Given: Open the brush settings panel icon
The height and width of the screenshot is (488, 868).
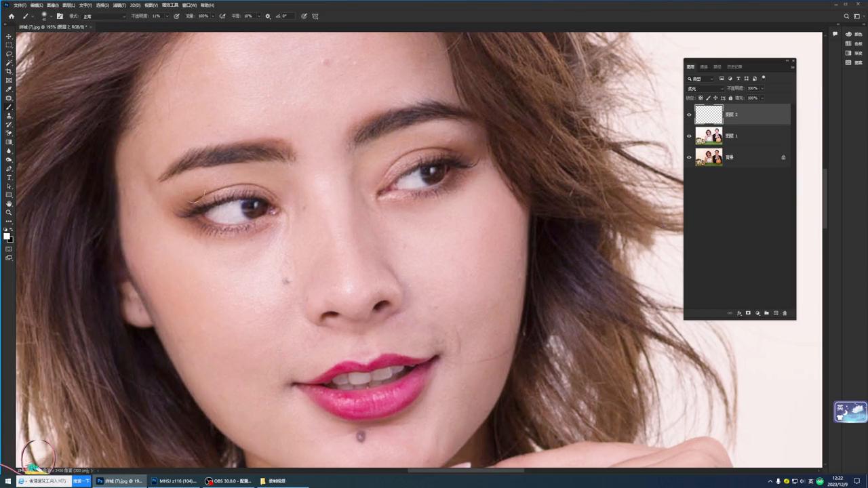Looking at the screenshot, I should tap(60, 16).
